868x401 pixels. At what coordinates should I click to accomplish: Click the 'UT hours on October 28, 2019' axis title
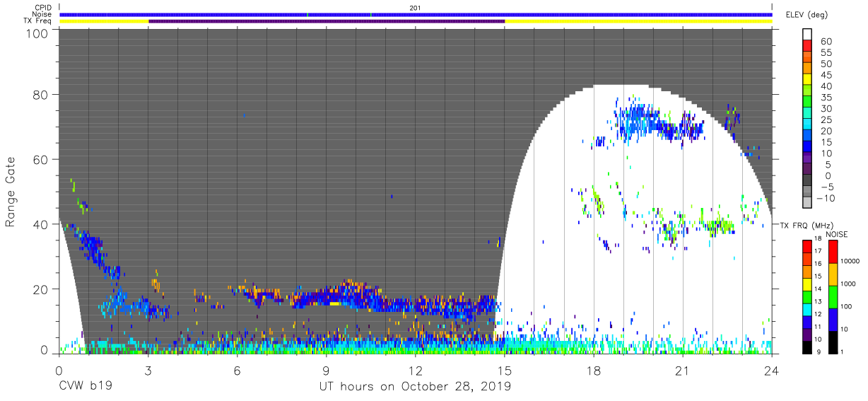point(416,386)
